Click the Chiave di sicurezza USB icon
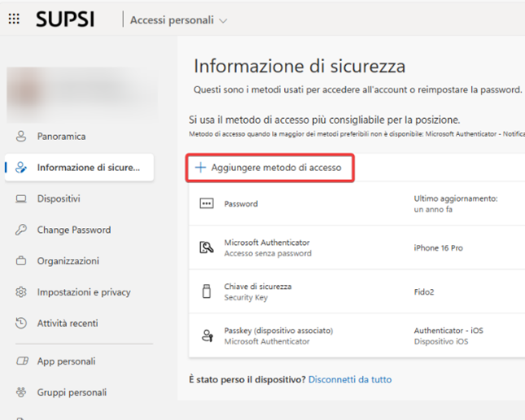The image size is (525, 420). pyautogui.click(x=207, y=291)
